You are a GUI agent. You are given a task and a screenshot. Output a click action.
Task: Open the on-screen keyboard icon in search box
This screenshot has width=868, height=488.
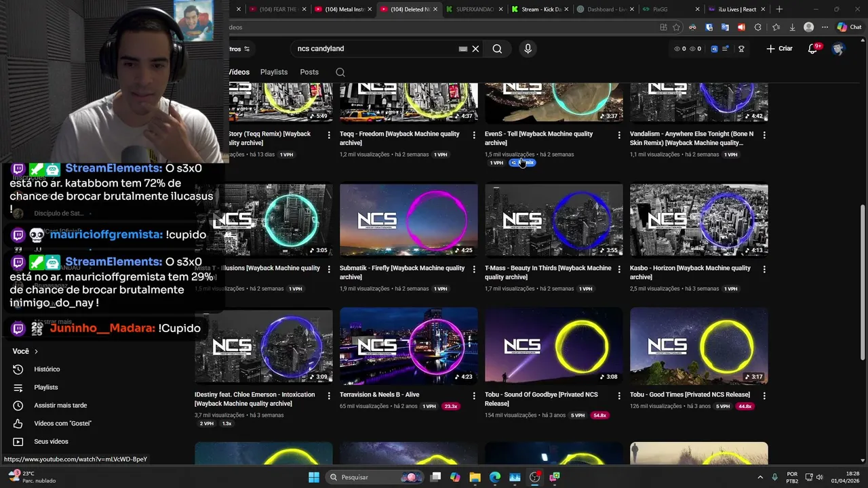(x=463, y=49)
